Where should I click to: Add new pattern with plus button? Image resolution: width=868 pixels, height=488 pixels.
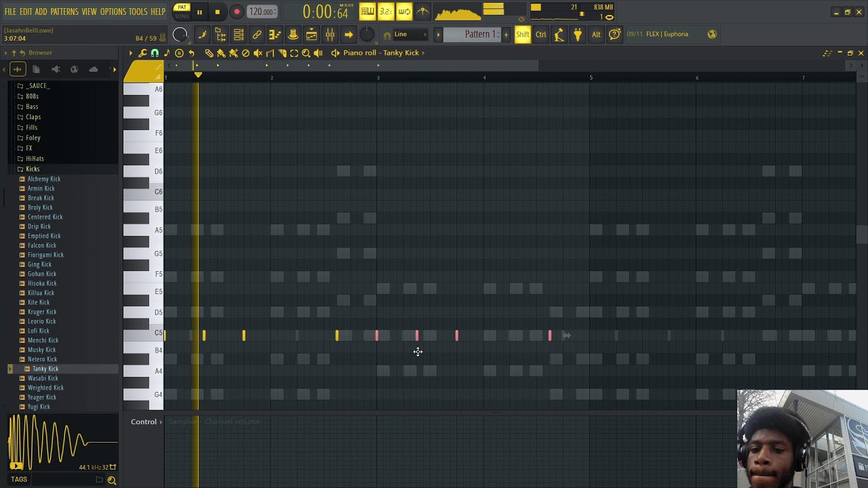(506, 35)
